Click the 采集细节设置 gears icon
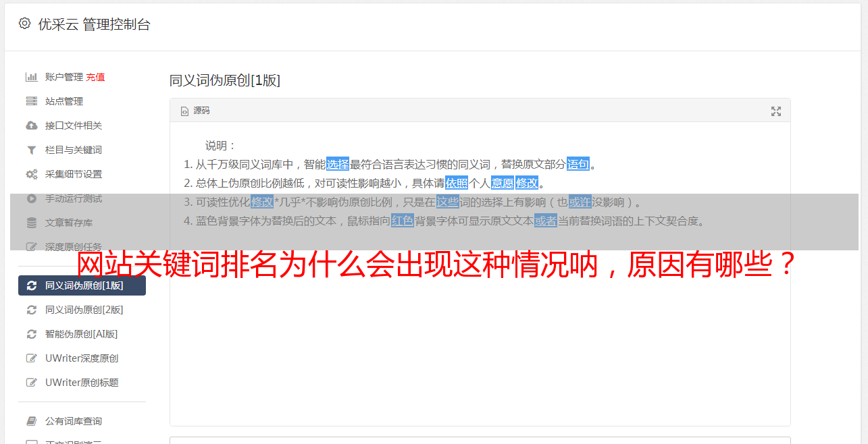Image resolution: width=868 pixels, height=444 pixels. click(x=31, y=174)
